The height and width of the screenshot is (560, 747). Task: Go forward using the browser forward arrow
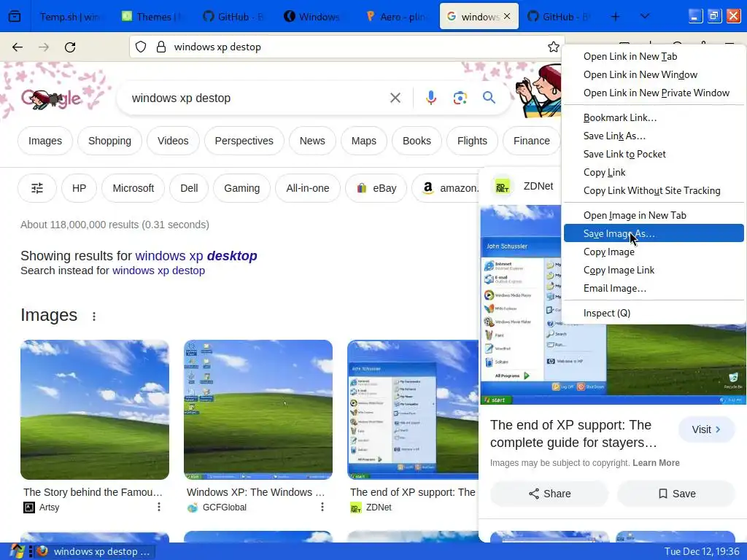[44, 47]
